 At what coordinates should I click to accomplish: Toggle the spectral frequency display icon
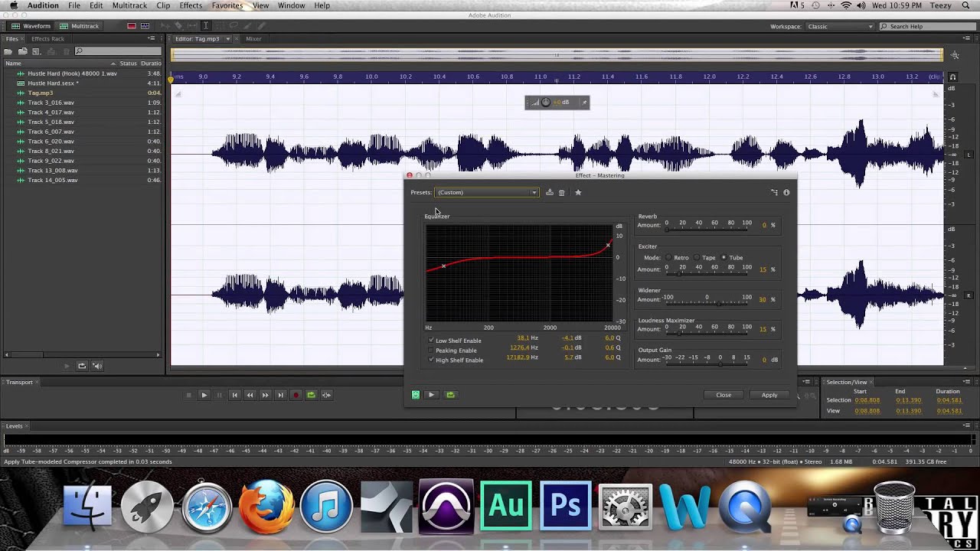coord(132,26)
